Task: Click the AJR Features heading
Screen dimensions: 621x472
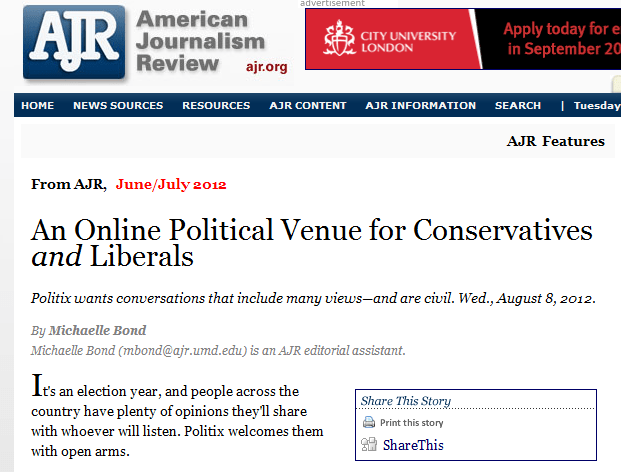Action: [556, 141]
